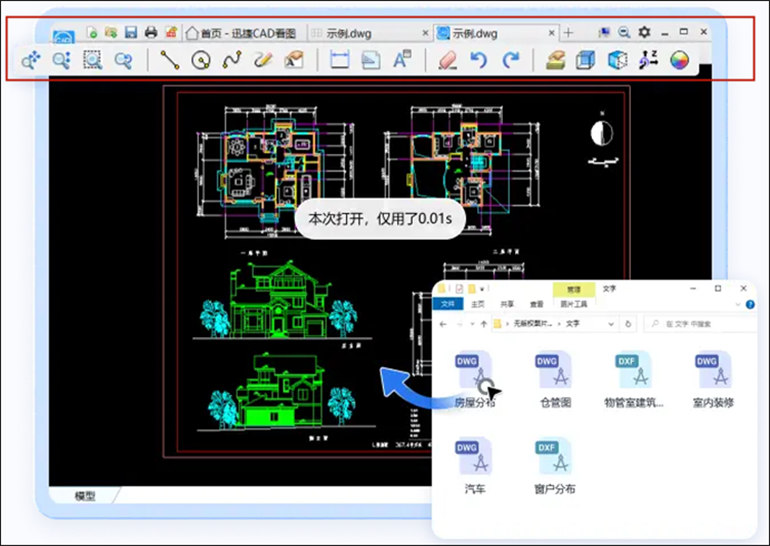Image resolution: width=770 pixels, height=546 pixels.
Task: Open the 文件 tab in Explorer
Action: tap(447, 304)
